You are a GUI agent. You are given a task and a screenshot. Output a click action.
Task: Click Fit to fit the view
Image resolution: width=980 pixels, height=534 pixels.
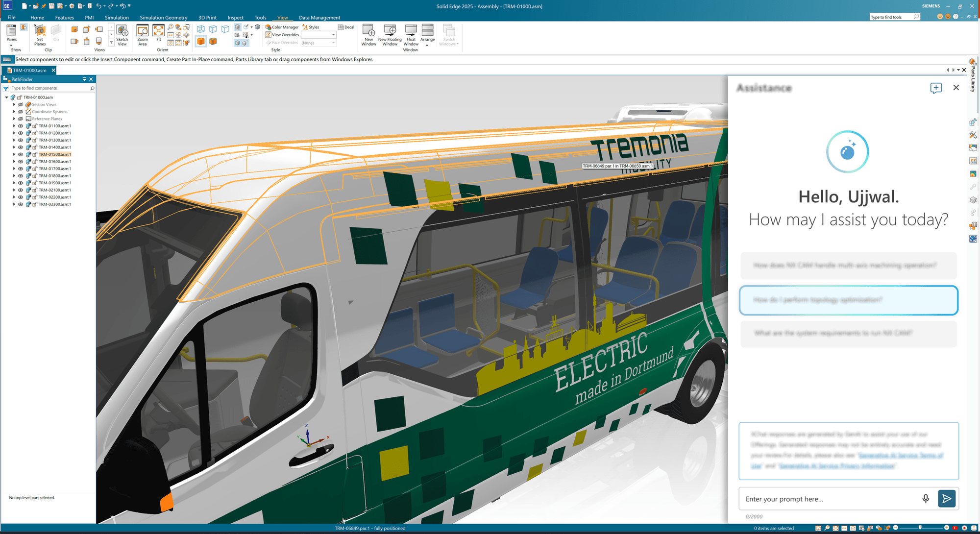[158, 35]
